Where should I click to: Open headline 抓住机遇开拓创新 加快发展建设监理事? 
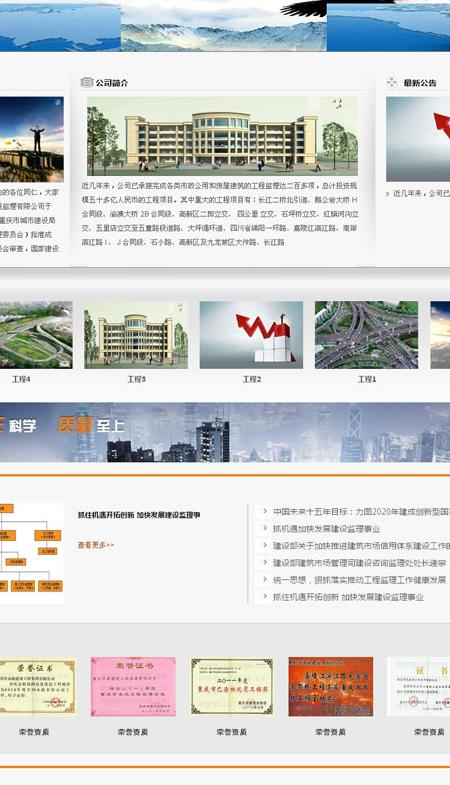pyautogui.click(x=139, y=515)
